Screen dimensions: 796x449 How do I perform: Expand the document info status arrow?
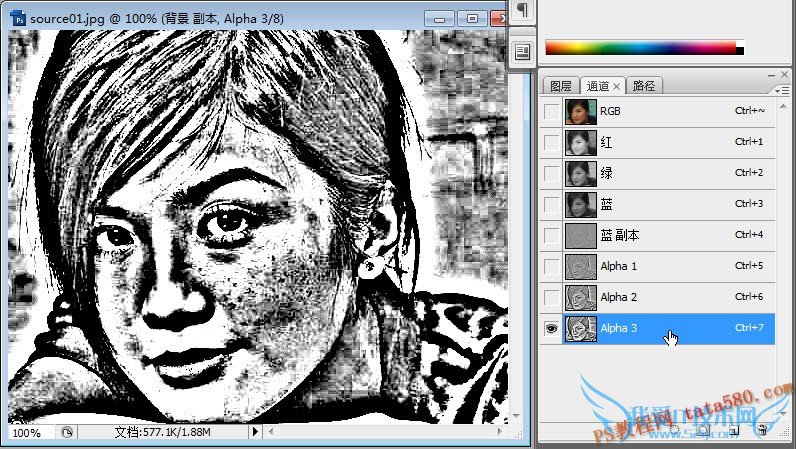[x=255, y=432]
